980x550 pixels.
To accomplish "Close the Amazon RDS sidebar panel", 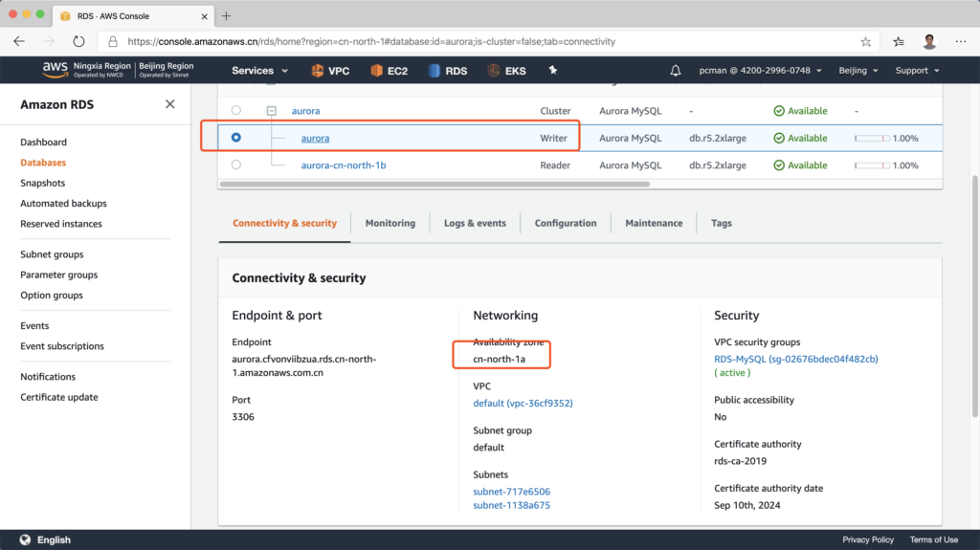I will [170, 104].
